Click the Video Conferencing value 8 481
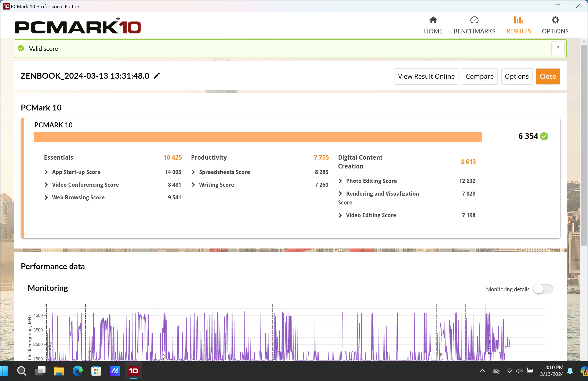The width and height of the screenshot is (588, 381). pyautogui.click(x=174, y=185)
